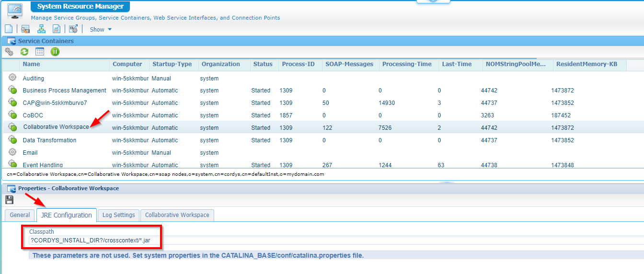644x274 pixels.
Task: Select the CoBOC service container
Action: pos(33,115)
